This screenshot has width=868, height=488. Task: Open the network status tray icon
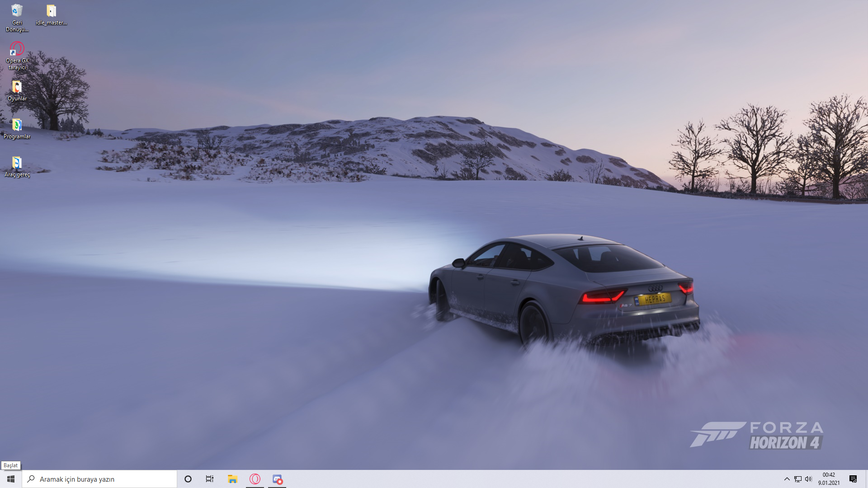[x=798, y=479]
